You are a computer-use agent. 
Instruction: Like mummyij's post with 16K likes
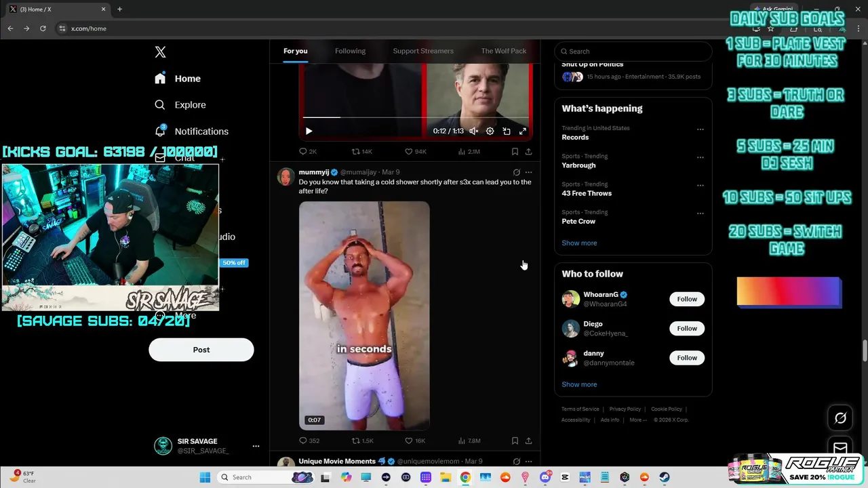tap(415, 441)
